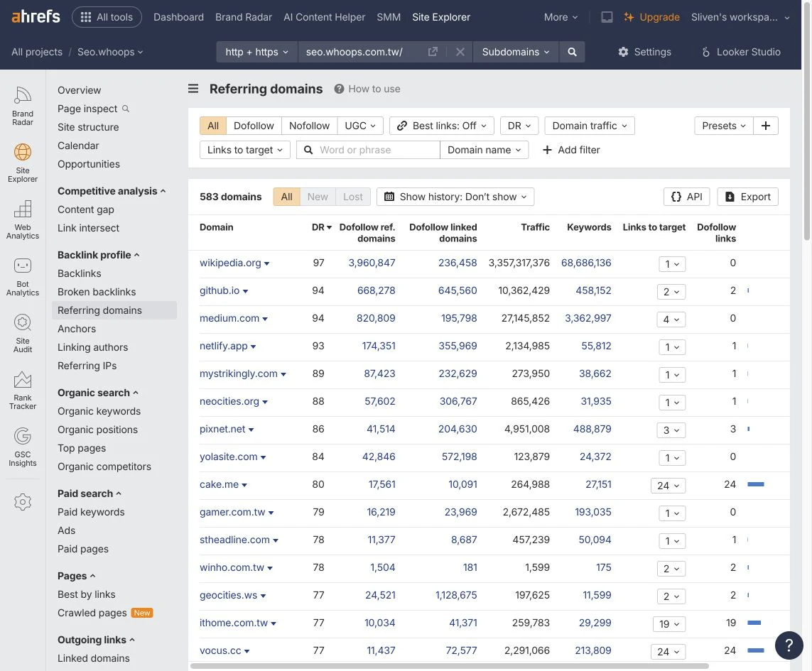This screenshot has width=812, height=671.
Task: Open the UGC filter dropdown
Action: 360,126
